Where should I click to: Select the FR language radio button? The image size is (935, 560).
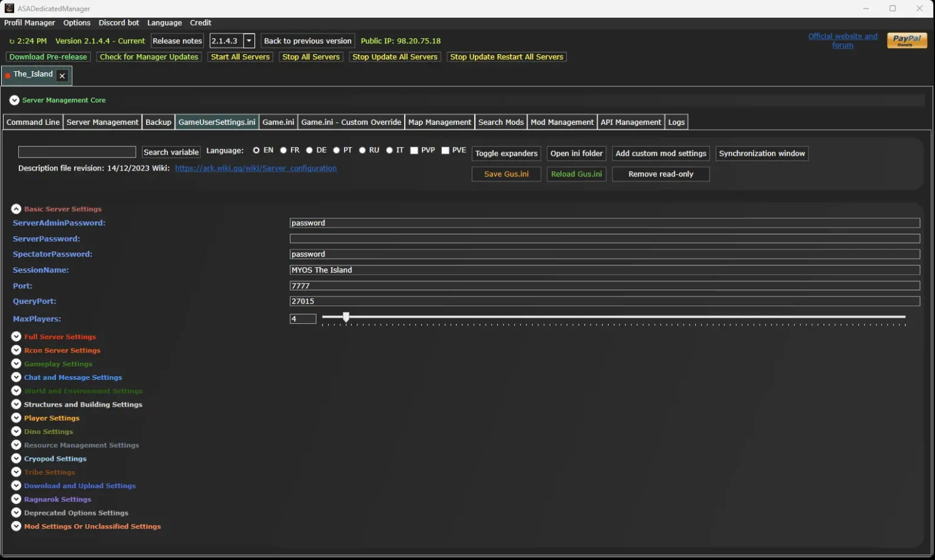[x=283, y=150]
